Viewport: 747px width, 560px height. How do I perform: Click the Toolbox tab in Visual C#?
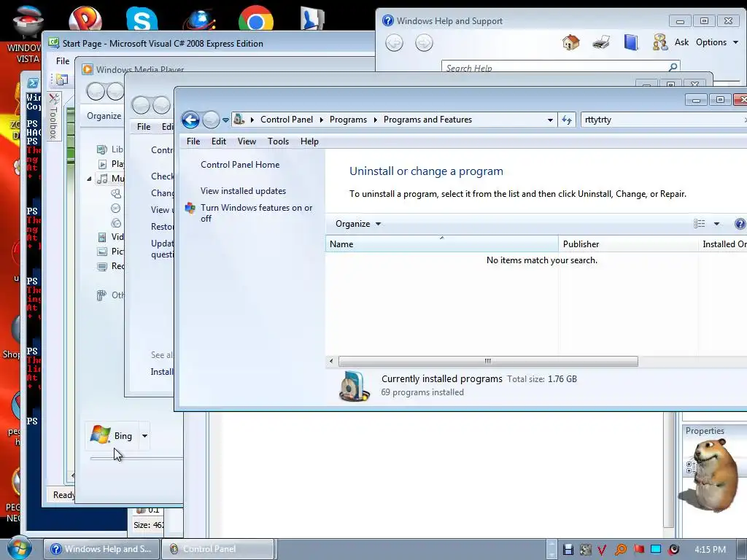point(54,116)
